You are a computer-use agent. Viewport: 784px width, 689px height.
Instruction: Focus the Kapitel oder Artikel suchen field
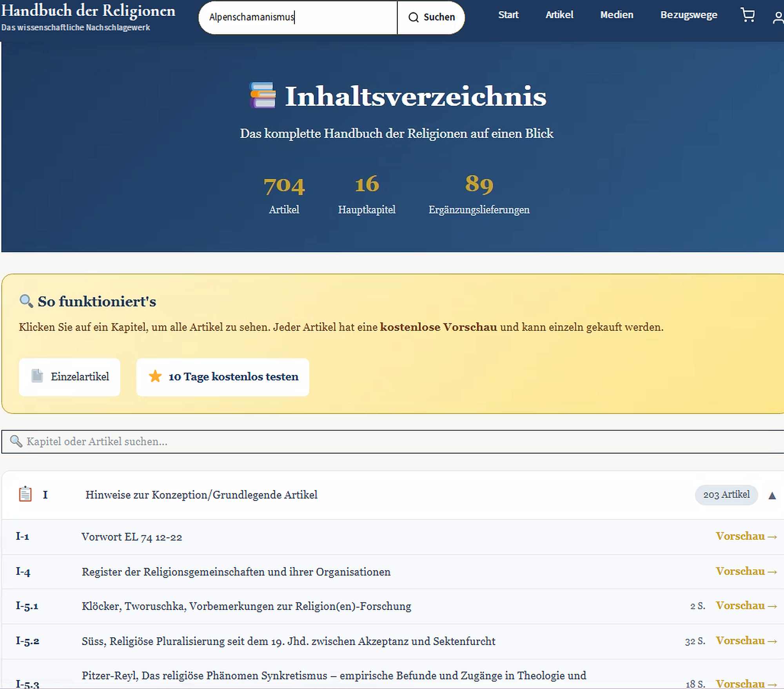[x=393, y=442]
